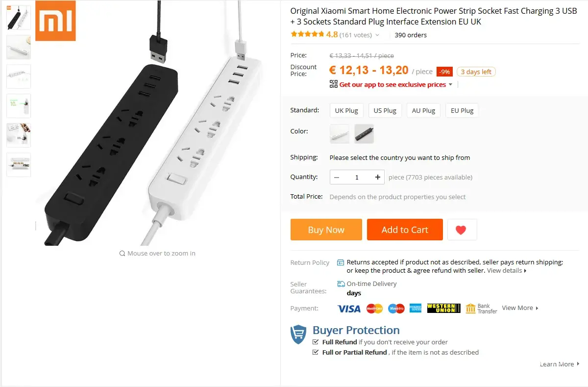Click the Add to Cart button
The height and width of the screenshot is (387, 588).
click(x=405, y=230)
